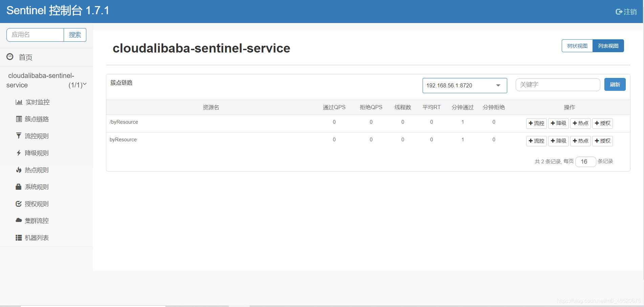Click the records-per-page number box
Screen dimensions: 644x307
point(585,162)
